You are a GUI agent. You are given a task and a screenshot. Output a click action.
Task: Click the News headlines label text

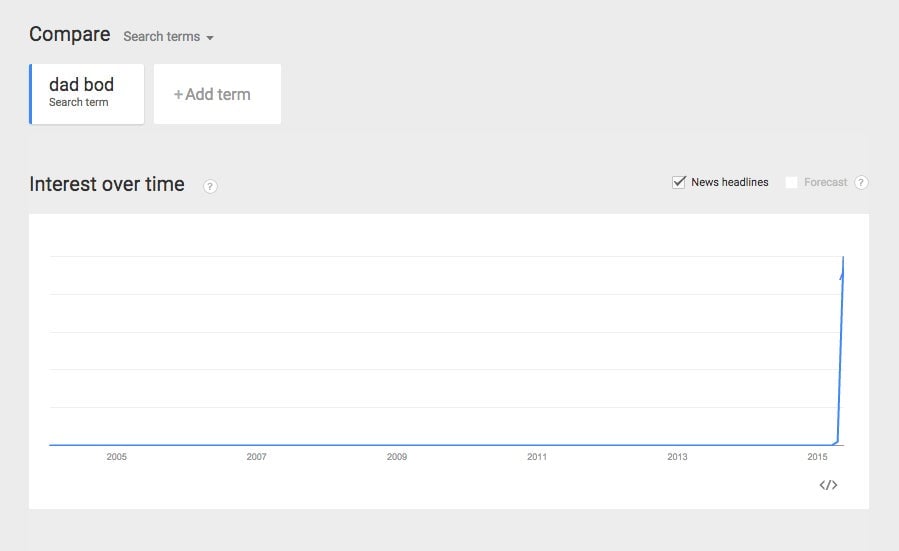click(x=729, y=182)
